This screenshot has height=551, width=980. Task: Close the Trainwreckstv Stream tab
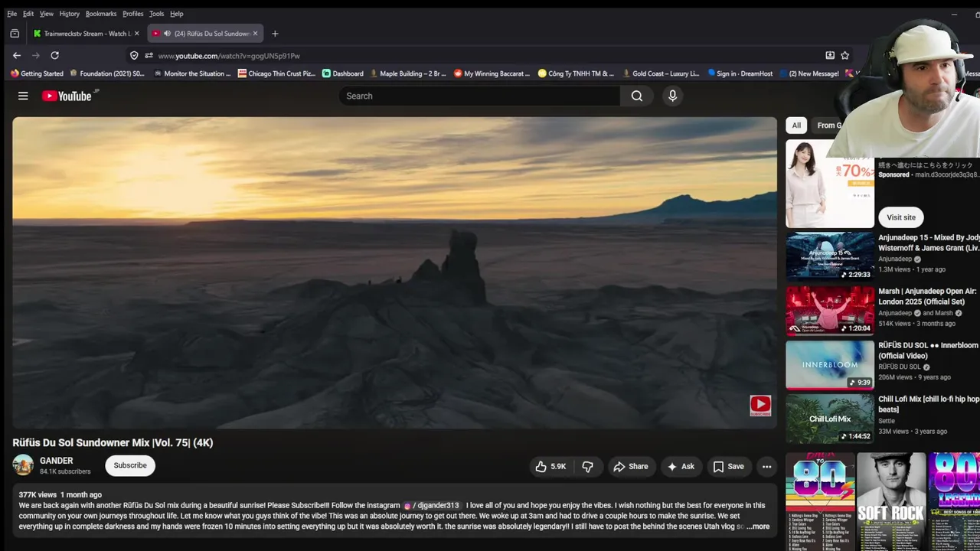click(x=136, y=34)
